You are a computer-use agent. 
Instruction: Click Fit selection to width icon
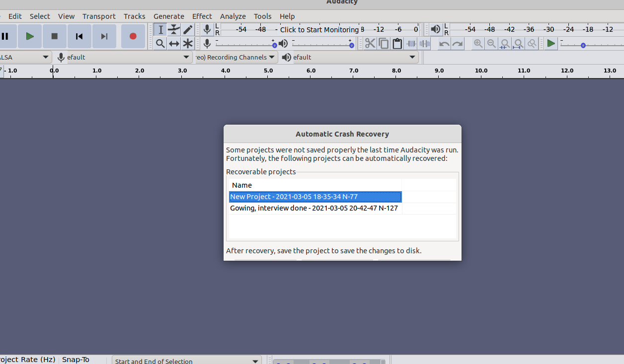click(x=505, y=44)
